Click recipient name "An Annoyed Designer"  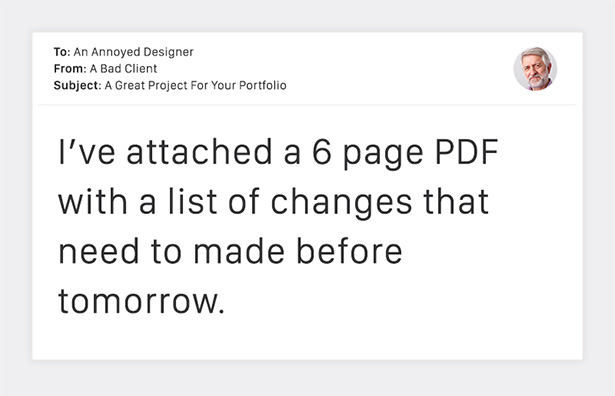(133, 52)
